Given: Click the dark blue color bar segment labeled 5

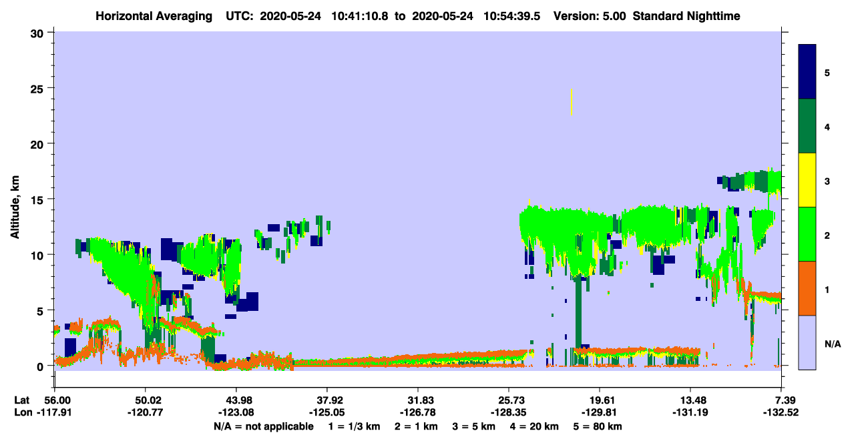Looking at the screenshot, I should click(807, 72).
